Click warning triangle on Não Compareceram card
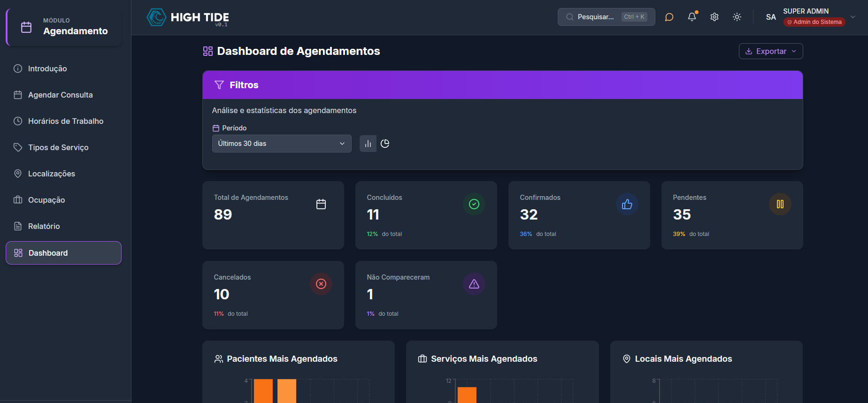This screenshot has height=403, width=868. [x=474, y=284]
